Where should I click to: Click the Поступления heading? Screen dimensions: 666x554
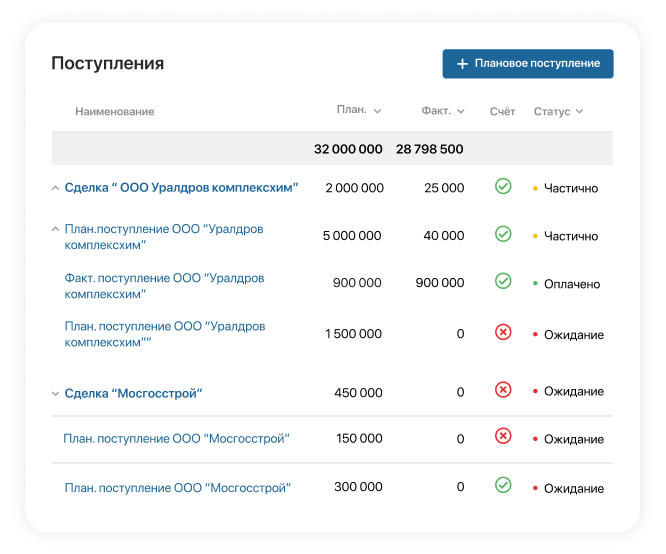(107, 63)
